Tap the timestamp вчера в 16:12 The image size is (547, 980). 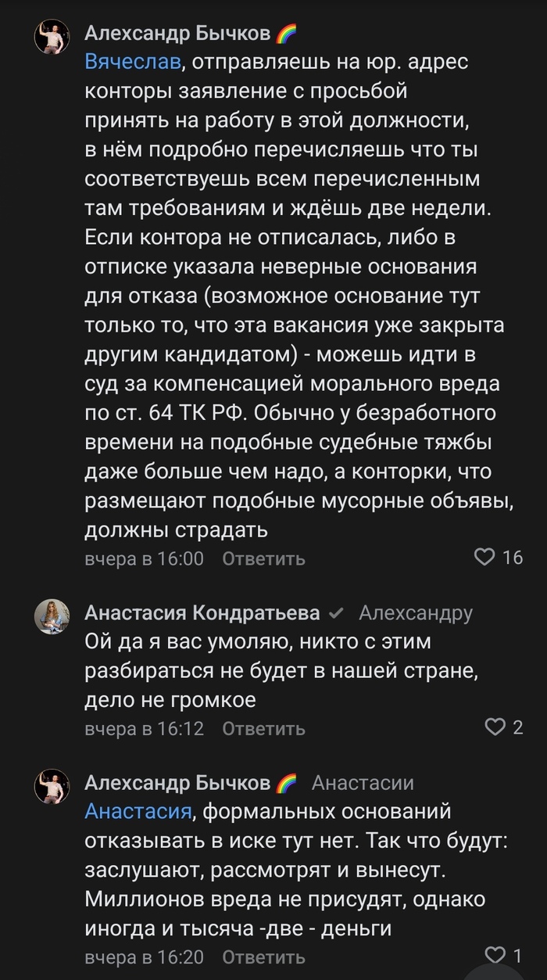point(144,728)
